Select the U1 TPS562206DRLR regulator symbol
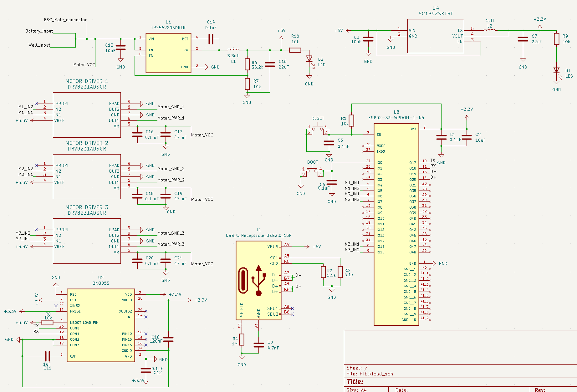This screenshot has width=577, height=392. (x=168, y=53)
